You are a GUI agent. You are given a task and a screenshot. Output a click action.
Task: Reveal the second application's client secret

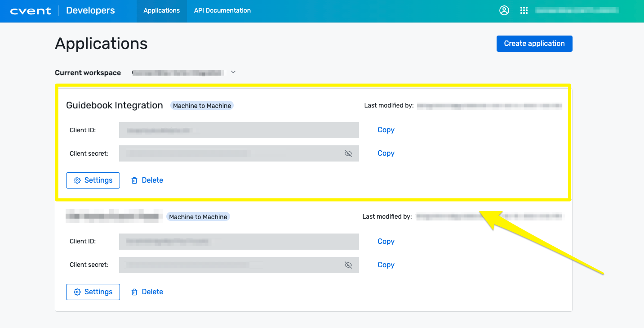point(348,265)
